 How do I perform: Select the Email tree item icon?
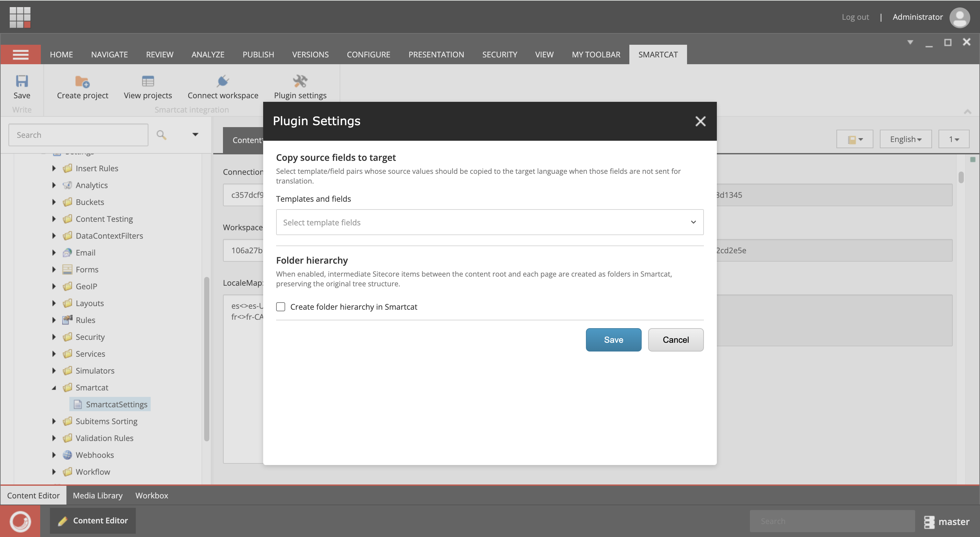(67, 253)
